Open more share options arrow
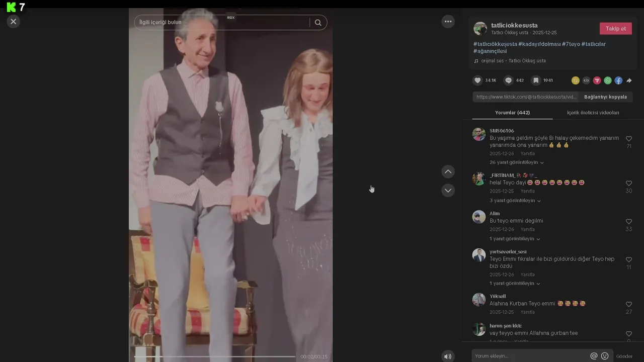Screen dimensions: 644x362 (629, 80)
